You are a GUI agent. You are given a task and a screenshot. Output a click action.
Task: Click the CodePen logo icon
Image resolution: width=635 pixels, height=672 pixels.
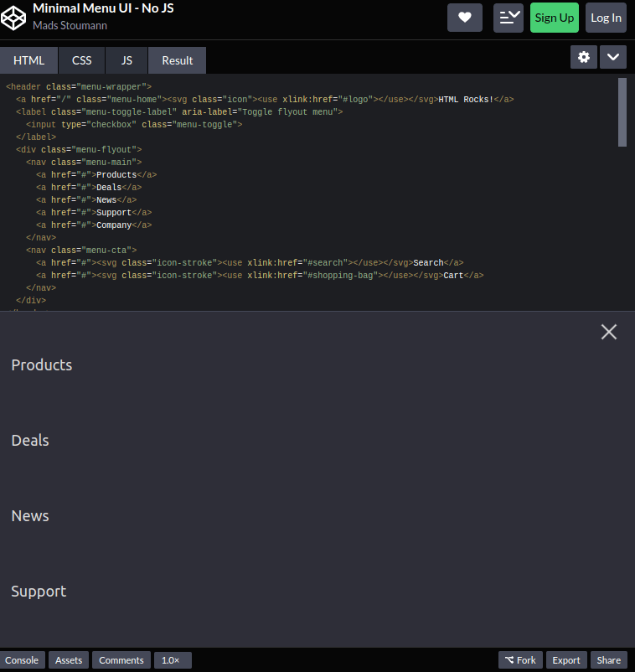click(13, 18)
